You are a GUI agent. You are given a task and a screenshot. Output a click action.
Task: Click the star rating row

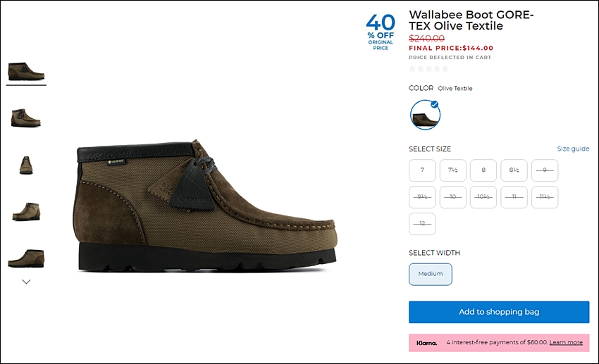428,69
